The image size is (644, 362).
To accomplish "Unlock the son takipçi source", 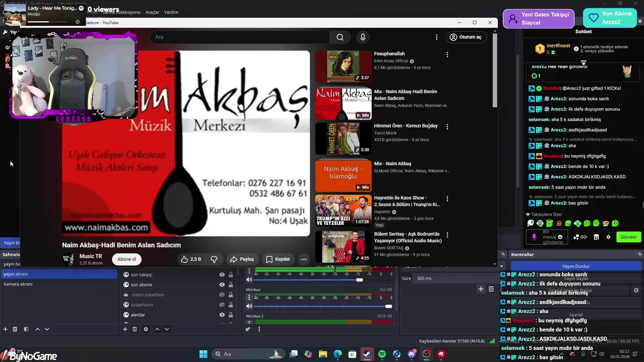I will point(230,275).
